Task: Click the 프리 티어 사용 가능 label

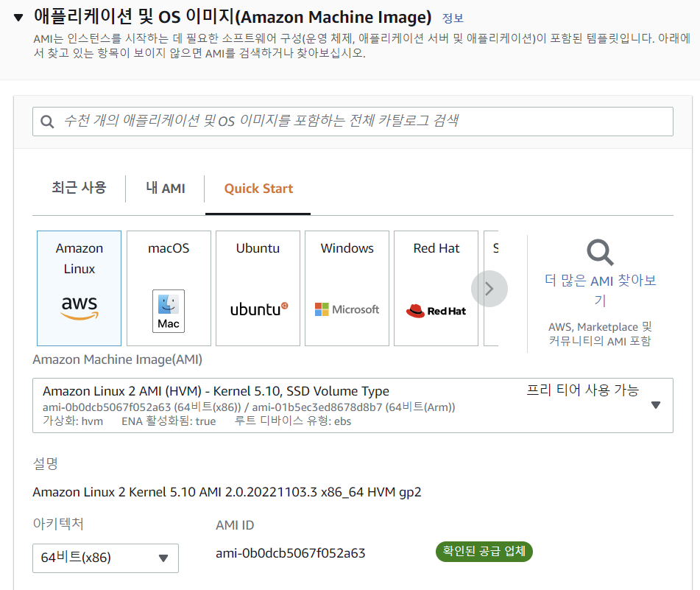Action: coord(582,390)
